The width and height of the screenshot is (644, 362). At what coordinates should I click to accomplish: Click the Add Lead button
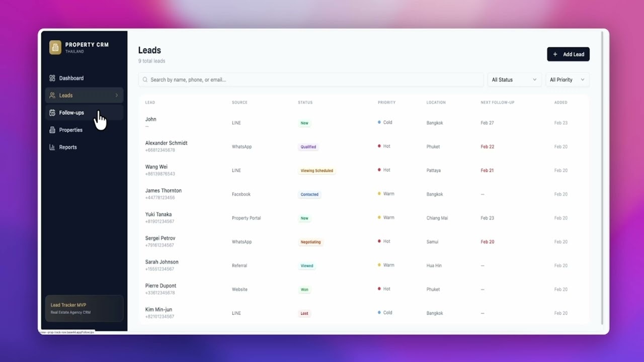tap(568, 54)
